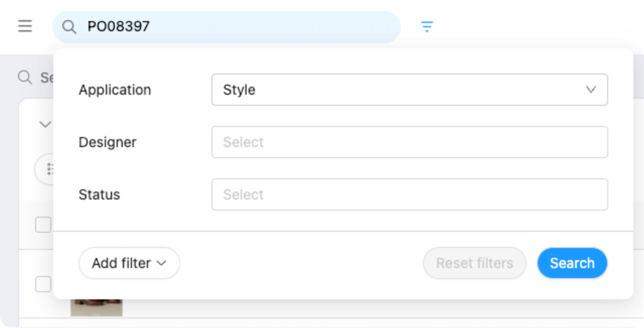
Task: Open the Designer select field
Action: [x=409, y=142]
